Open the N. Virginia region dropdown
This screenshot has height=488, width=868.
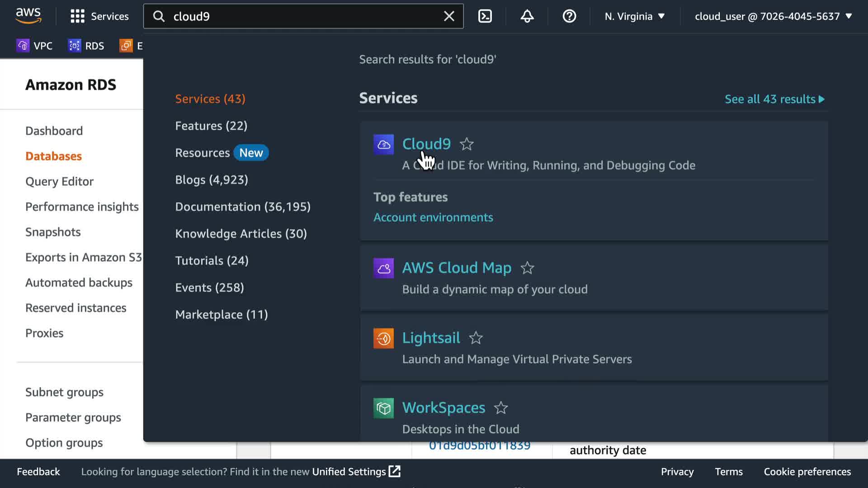point(634,16)
